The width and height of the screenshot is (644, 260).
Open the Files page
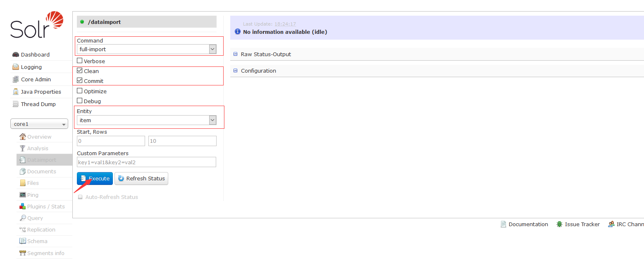tap(33, 183)
